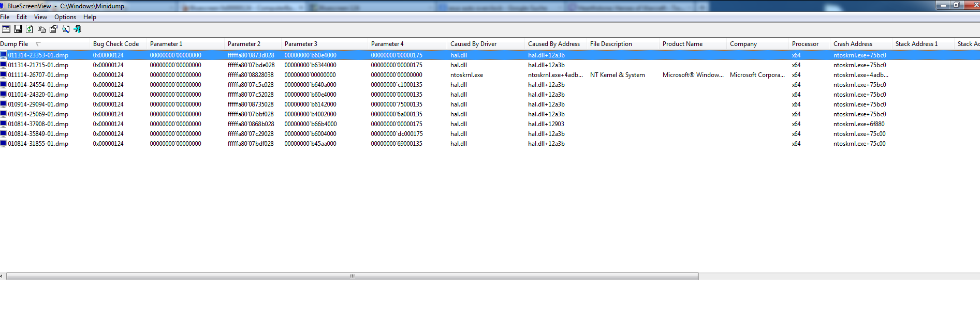This screenshot has height=335, width=980.
Task: Click the horizontal scrollbar thumb
Action: click(352, 276)
